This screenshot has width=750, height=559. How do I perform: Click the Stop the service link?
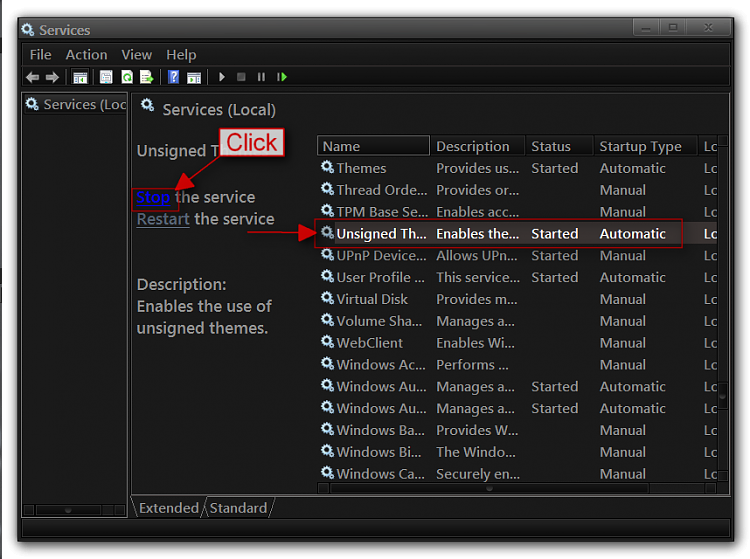[x=153, y=197]
